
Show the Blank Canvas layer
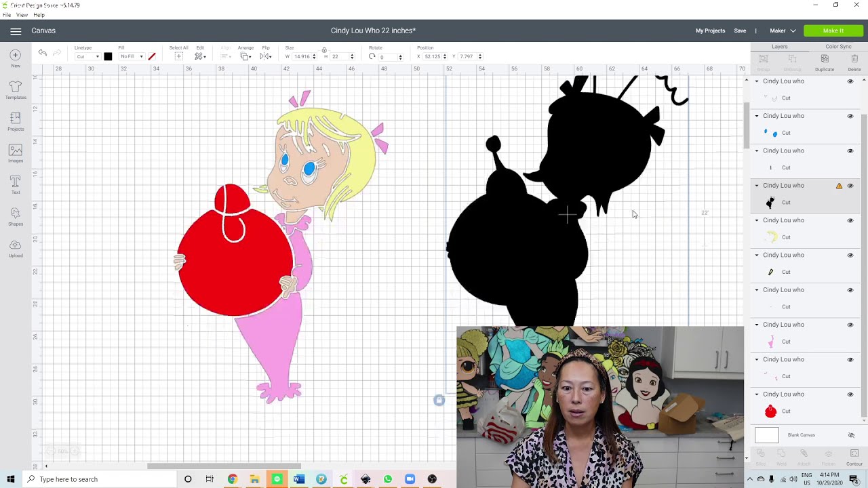tap(851, 435)
